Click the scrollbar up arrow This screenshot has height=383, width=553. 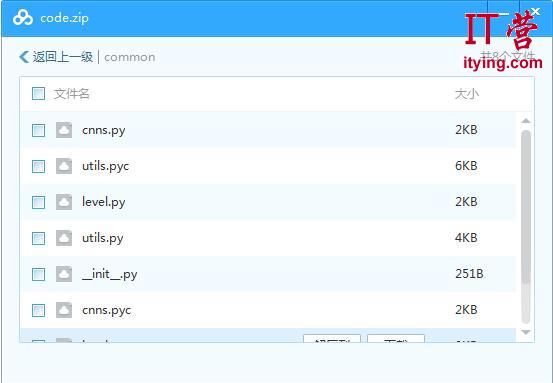pos(526,121)
